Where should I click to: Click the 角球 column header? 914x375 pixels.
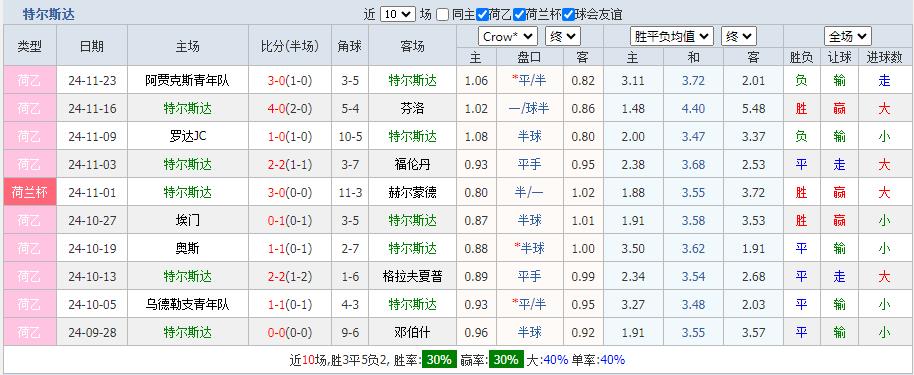point(350,46)
